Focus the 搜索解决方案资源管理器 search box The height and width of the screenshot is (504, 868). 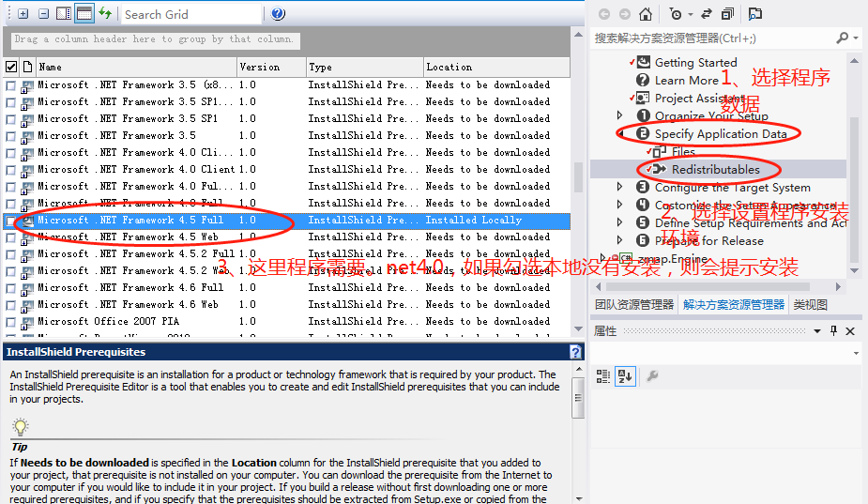tap(713, 38)
